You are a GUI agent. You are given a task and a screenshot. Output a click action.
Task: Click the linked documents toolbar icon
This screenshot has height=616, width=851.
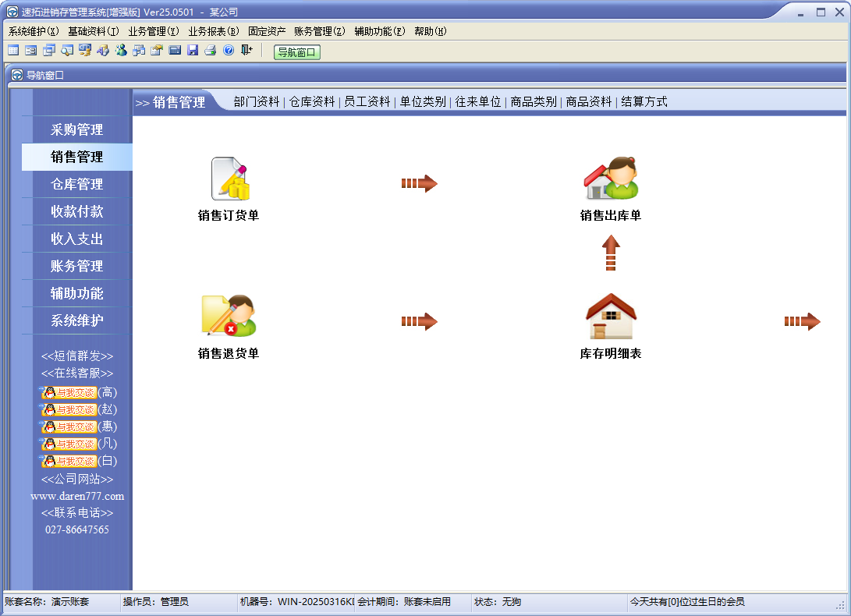pyautogui.click(x=139, y=51)
